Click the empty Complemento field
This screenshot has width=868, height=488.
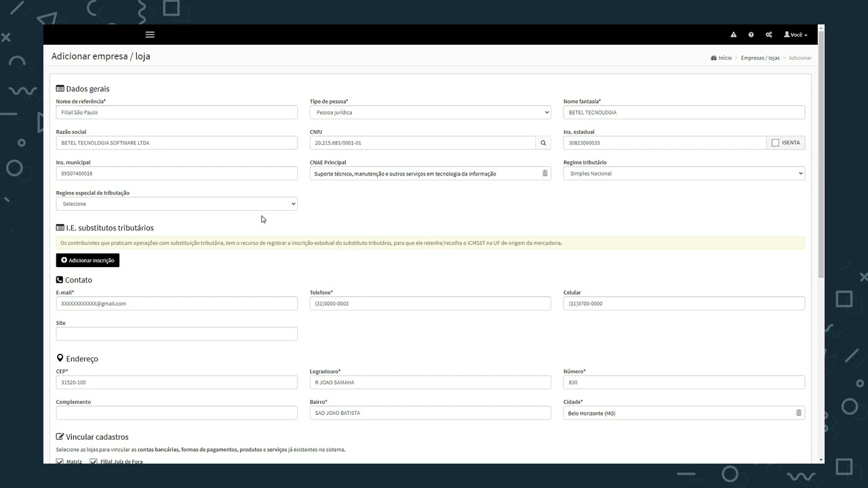click(x=177, y=413)
